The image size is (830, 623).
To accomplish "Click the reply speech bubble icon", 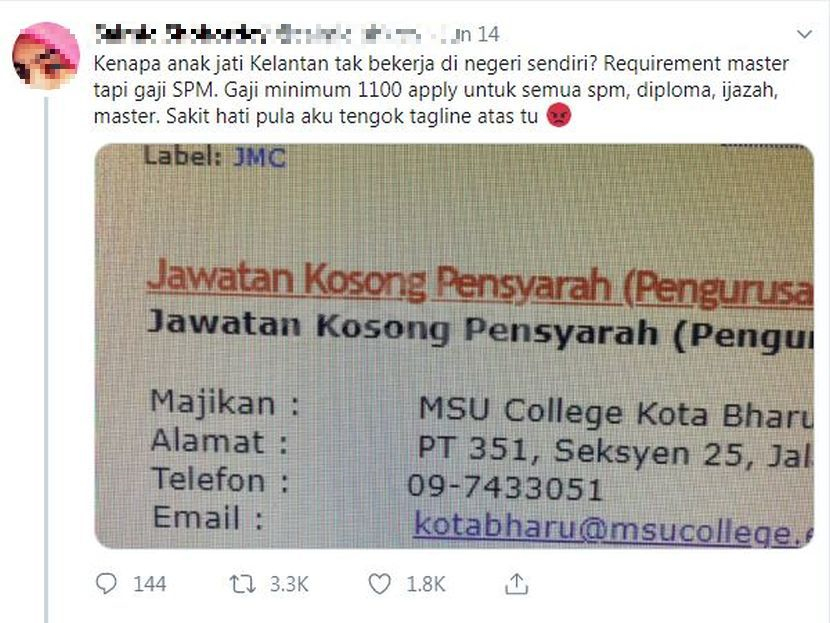I will (106, 583).
